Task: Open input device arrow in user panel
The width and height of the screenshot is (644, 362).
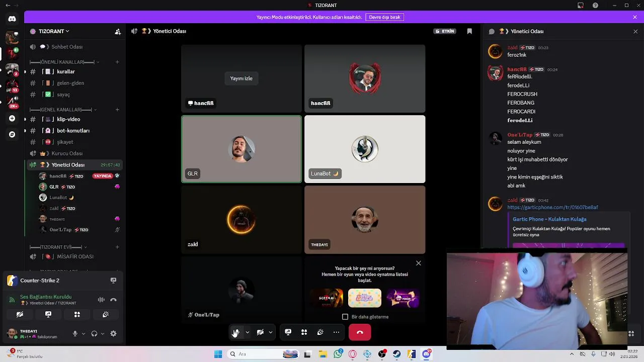Action: (84, 333)
